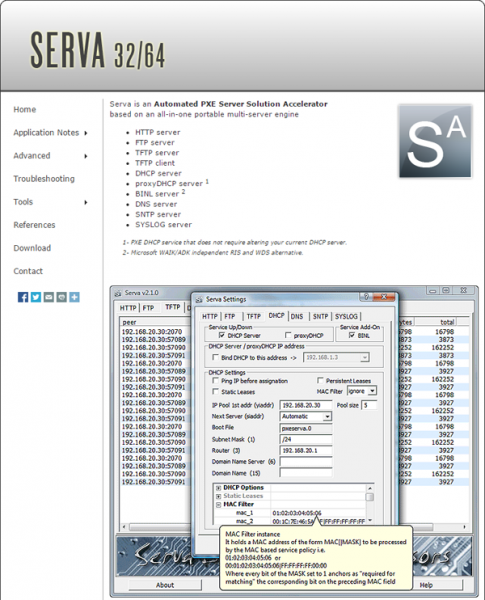The image size is (485, 600).
Task: Switch to HTTP tab in Serva Settings
Action: point(210,316)
